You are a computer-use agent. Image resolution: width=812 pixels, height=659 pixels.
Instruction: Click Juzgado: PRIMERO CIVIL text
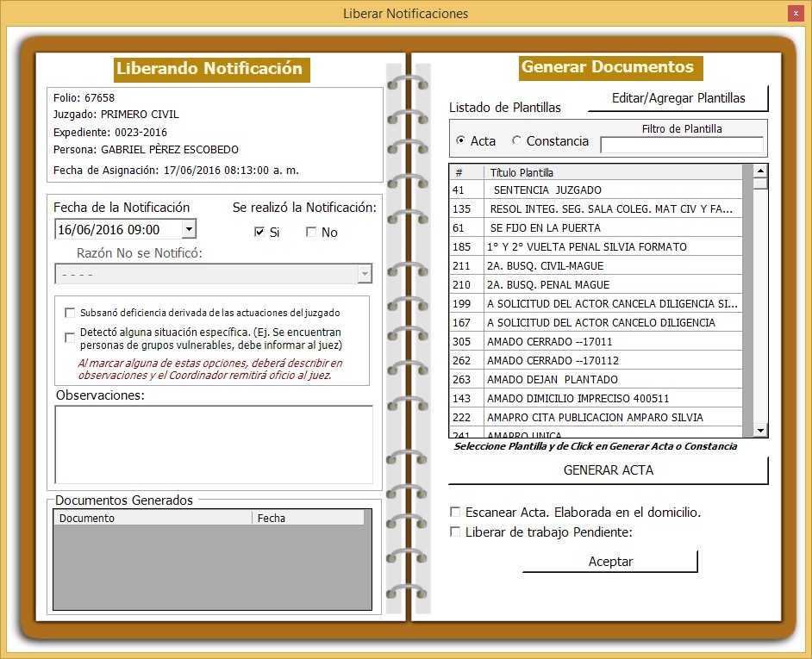pos(116,115)
